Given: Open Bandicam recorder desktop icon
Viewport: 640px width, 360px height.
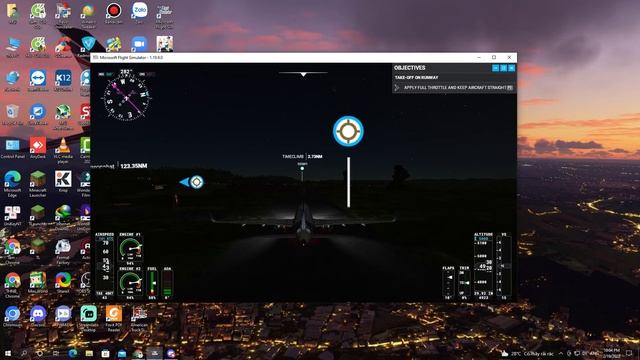Looking at the screenshot, I should coord(113,13).
